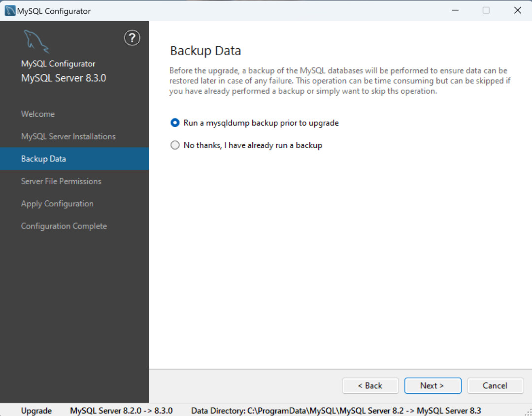Go to Apply Configuration step
Image resolution: width=532 pixels, height=416 pixels.
[x=57, y=203]
